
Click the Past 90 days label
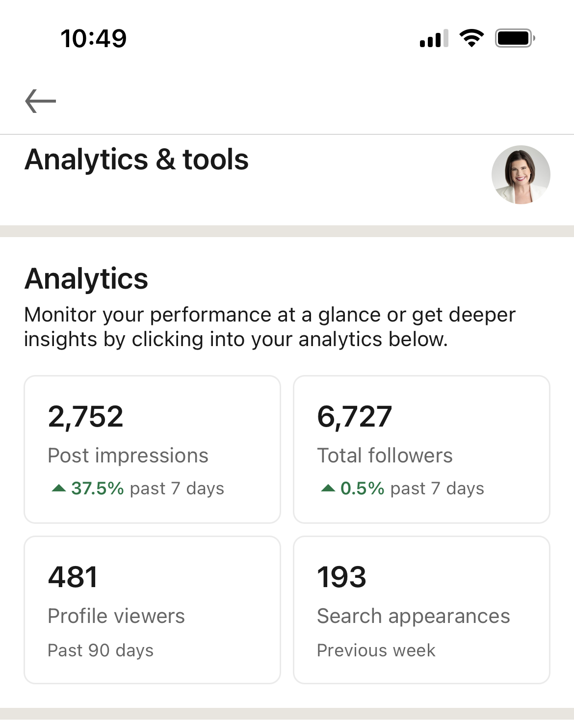click(x=101, y=650)
